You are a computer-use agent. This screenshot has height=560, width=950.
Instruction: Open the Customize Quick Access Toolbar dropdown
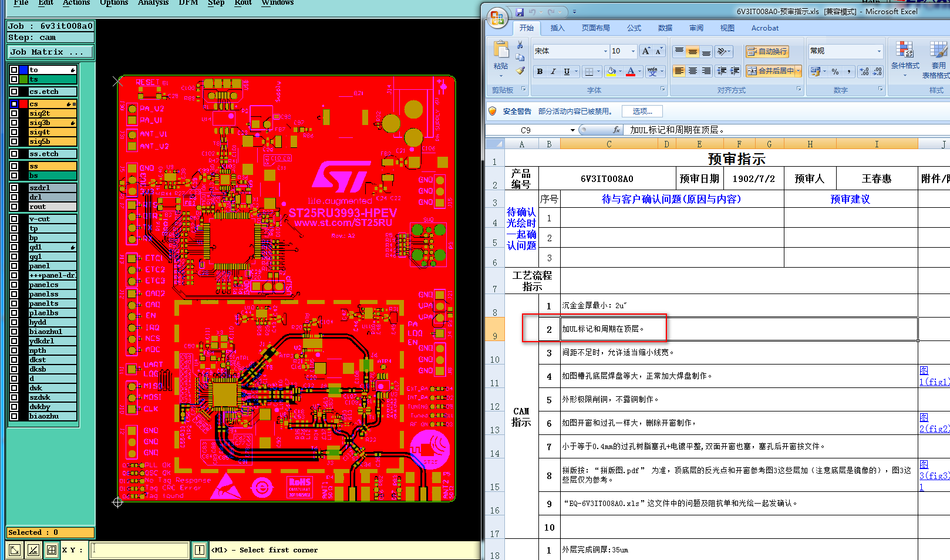574,12
